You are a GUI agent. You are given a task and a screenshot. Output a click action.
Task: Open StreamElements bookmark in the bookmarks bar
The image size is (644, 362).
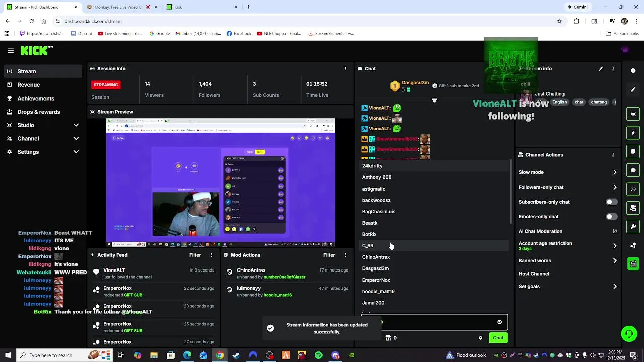331,34
